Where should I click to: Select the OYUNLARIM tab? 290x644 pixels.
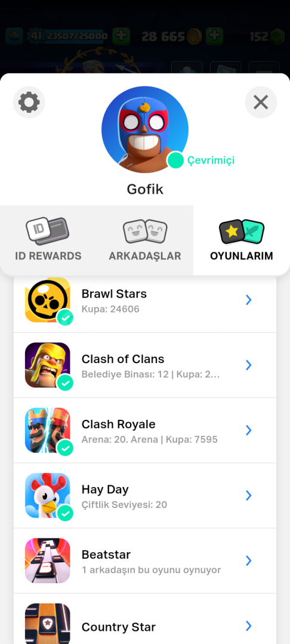pos(242,240)
